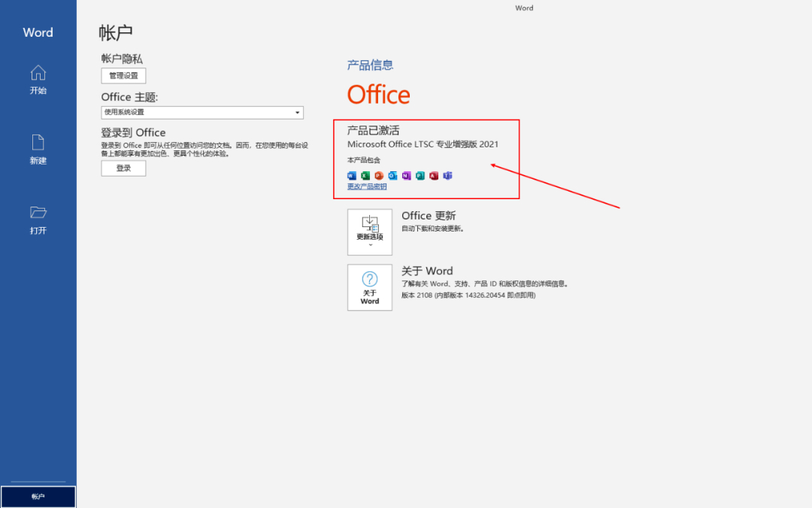Click the 登录 sign-in button
This screenshot has width=812, height=508.
coord(123,168)
